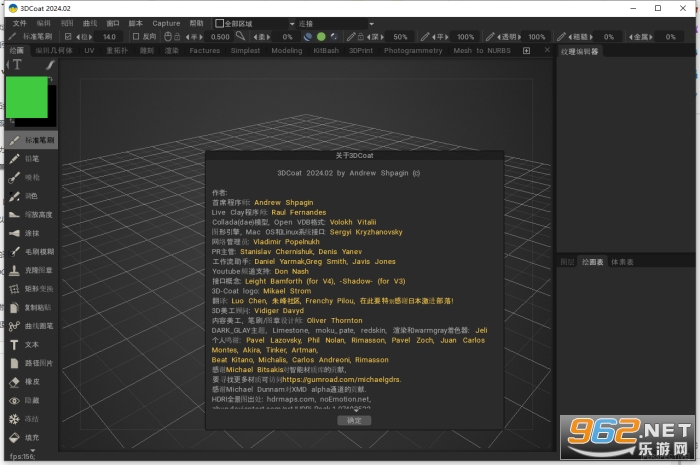Toggle the lock icon before 深 depth

(x=361, y=37)
